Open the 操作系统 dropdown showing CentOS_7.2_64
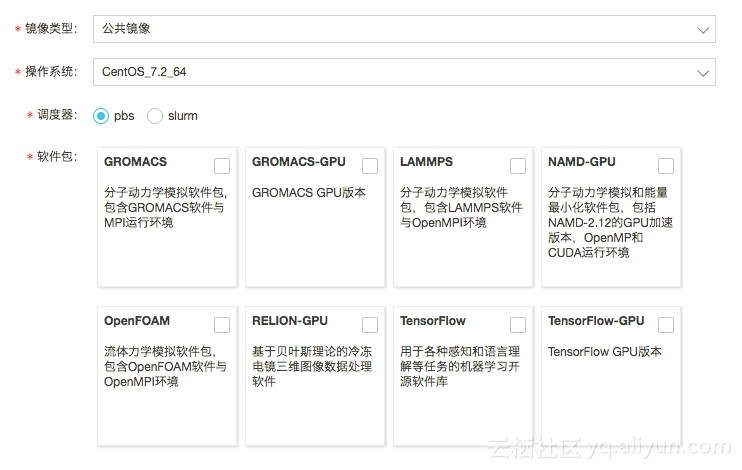The image size is (742, 470). 404,72
